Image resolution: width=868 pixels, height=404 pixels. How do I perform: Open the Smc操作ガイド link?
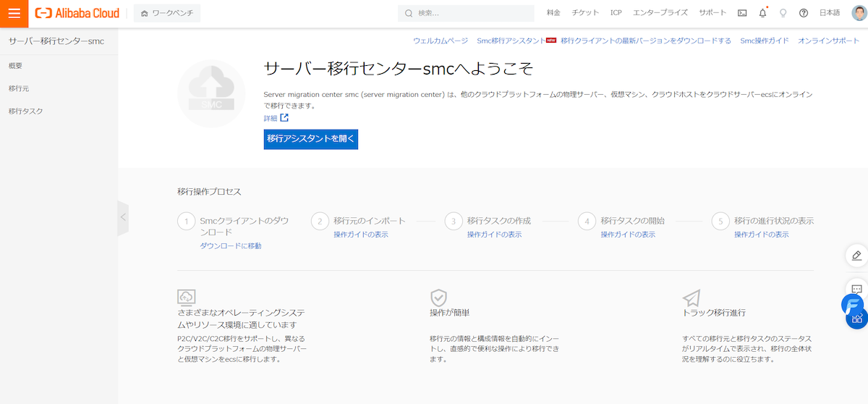[x=764, y=41]
